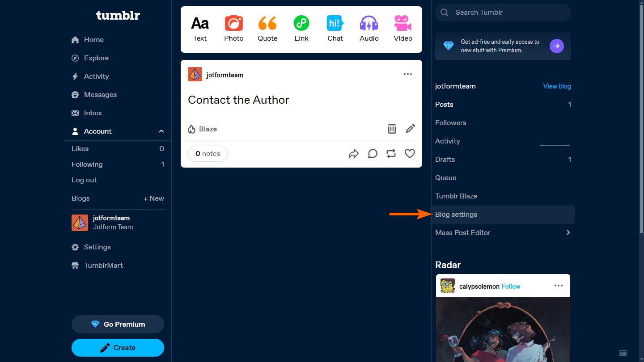Screen dimensions: 644x362
Task: Click the jotformteam heading in right sidebar
Action: 455,86
